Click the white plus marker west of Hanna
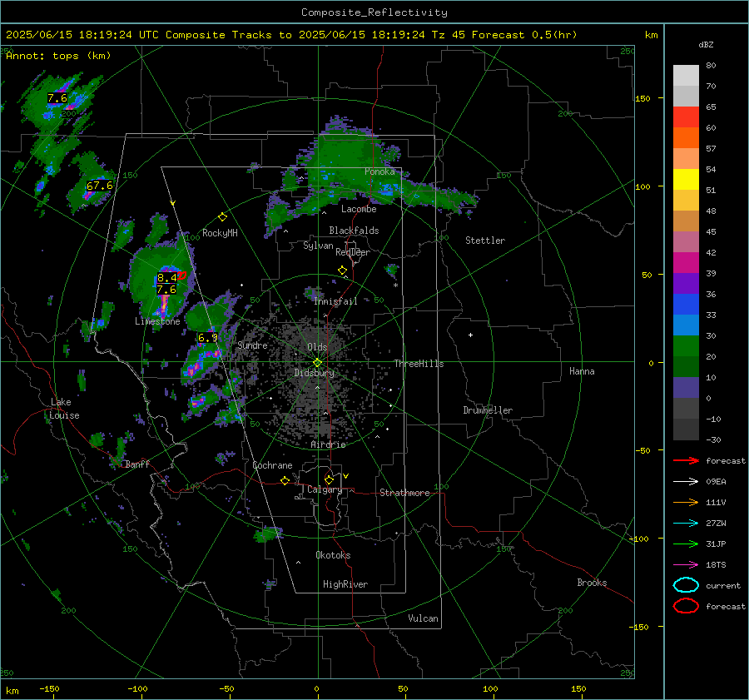 [x=470, y=335]
